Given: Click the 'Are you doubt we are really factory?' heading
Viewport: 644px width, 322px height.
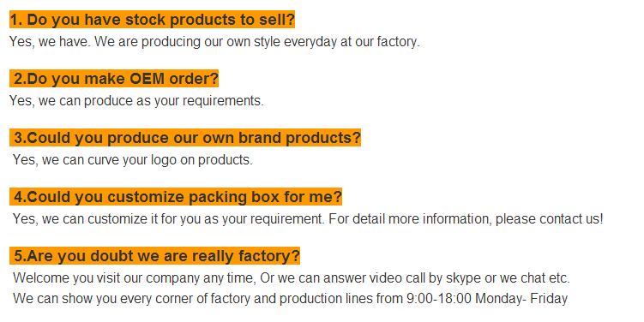Looking at the screenshot, I should click(x=155, y=255).
